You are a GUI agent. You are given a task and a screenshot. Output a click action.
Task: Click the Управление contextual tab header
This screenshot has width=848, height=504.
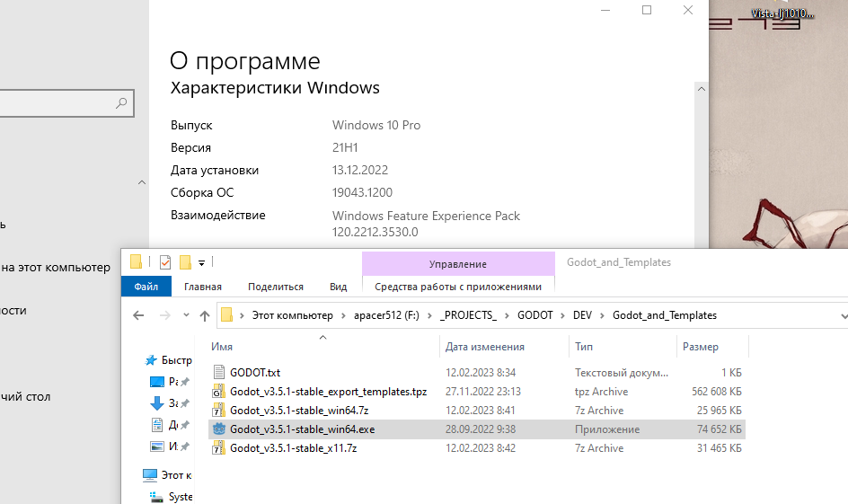coord(458,264)
